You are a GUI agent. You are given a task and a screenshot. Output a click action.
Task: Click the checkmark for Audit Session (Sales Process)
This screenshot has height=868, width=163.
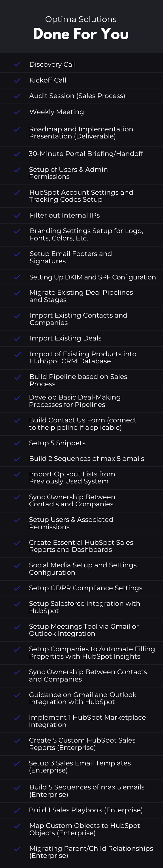(17, 96)
